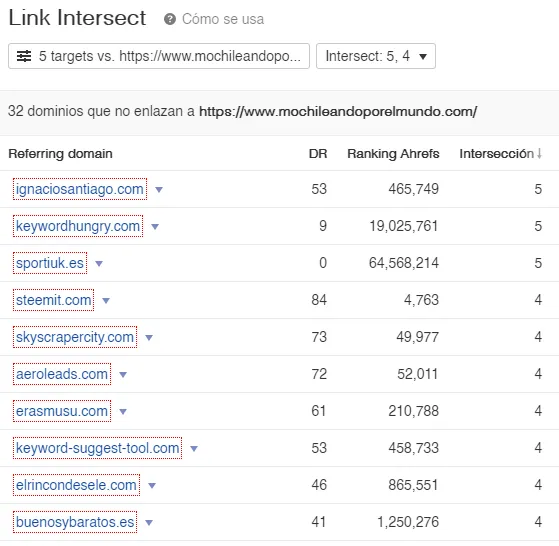The width and height of the screenshot is (559, 546).
Task: Click DR value 61 for erasmusu.com
Action: click(319, 411)
